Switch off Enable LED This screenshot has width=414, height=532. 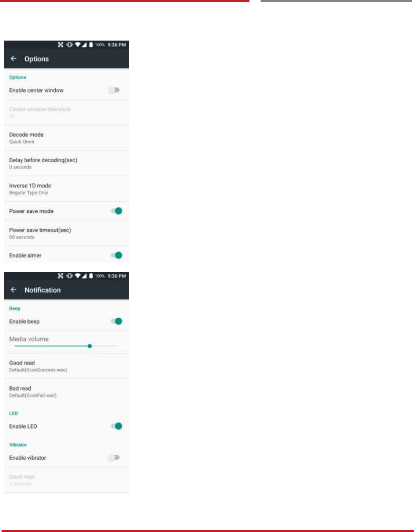[x=116, y=426]
